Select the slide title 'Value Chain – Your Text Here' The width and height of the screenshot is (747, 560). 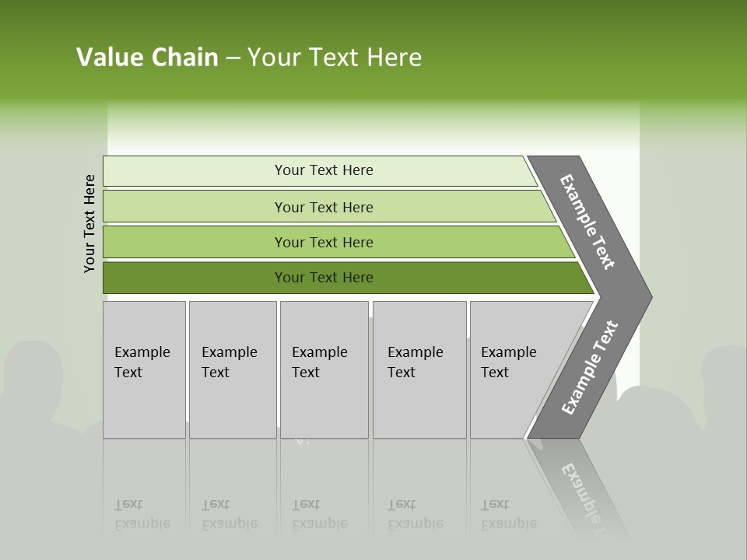click(249, 57)
